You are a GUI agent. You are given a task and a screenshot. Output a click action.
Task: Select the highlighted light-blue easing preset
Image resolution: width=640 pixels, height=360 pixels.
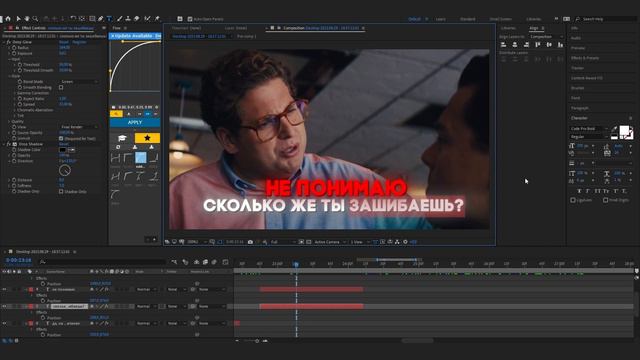(x=140, y=158)
